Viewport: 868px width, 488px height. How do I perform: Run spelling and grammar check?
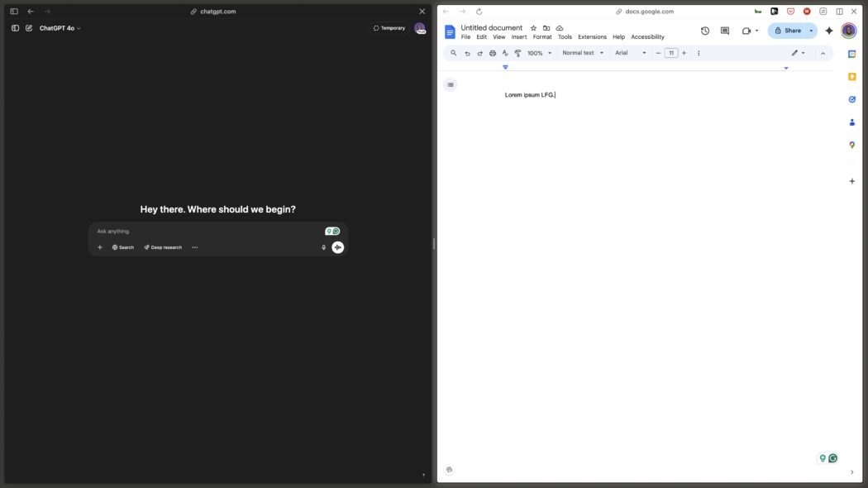click(x=504, y=52)
